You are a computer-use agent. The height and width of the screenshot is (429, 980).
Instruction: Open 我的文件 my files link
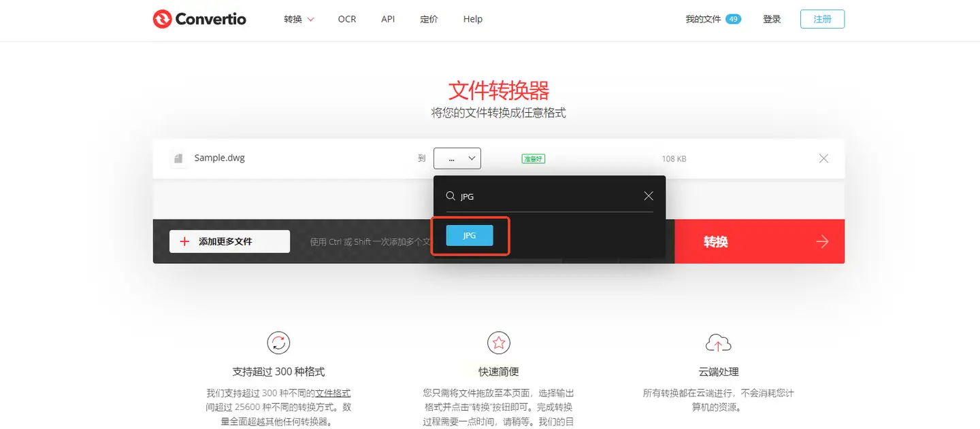703,19
